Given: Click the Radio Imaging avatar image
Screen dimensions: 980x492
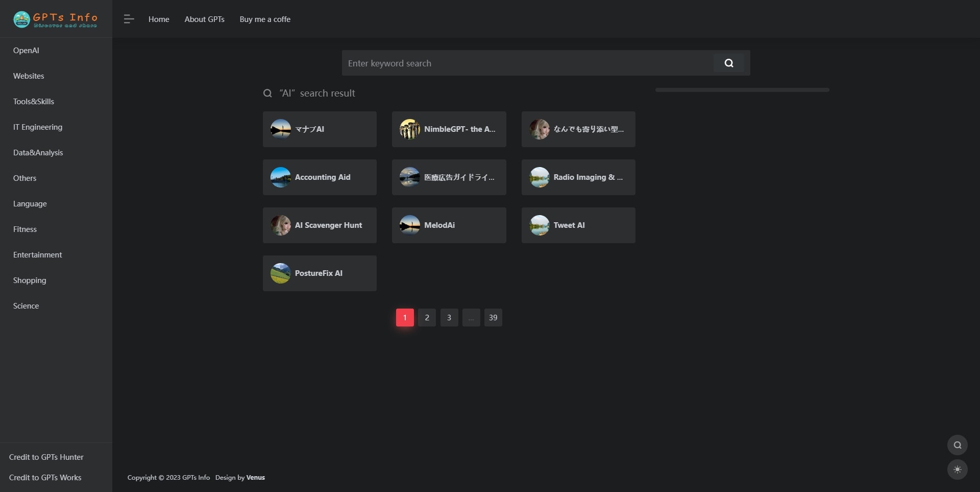Looking at the screenshot, I should (x=540, y=177).
